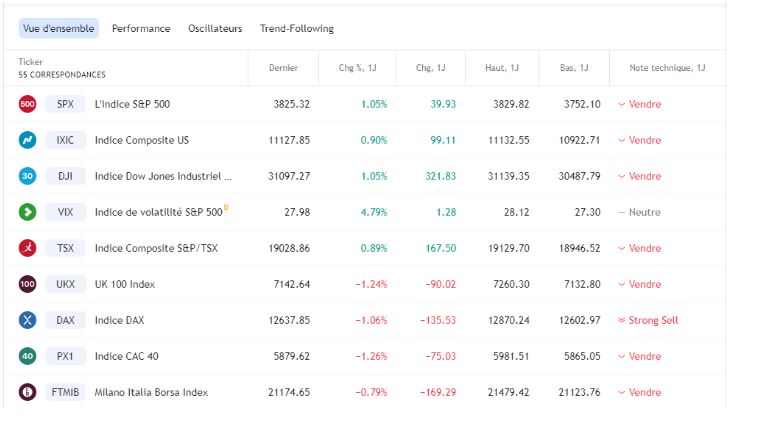
Task: Select the Vue d'ensemble tab
Action: (x=59, y=29)
